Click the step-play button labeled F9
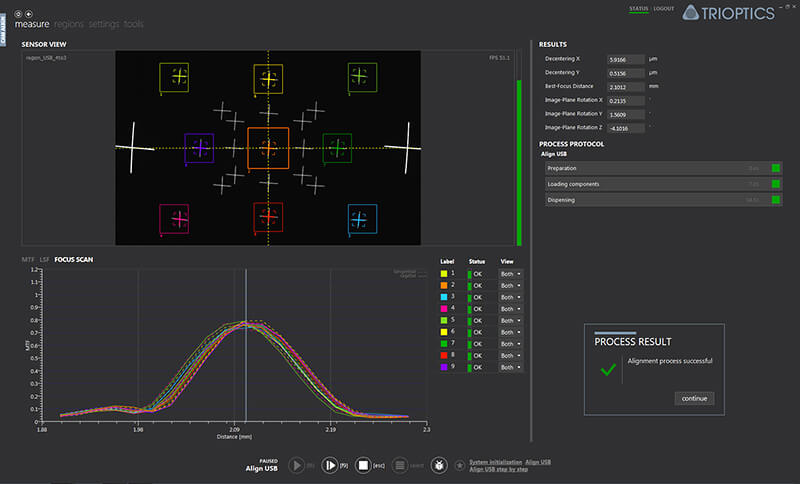This screenshot has height=484, width=800. click(x=330, y=465)
